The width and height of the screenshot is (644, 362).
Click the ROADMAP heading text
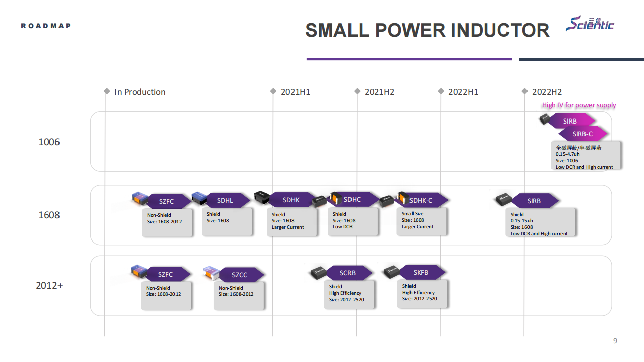(x=45, y=26)
